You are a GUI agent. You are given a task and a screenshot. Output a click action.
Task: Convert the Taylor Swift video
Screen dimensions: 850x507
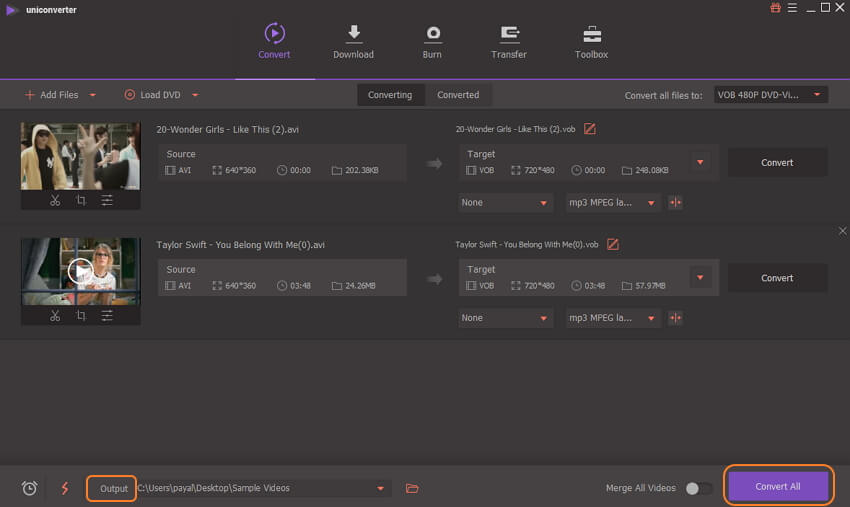point(777,278)
